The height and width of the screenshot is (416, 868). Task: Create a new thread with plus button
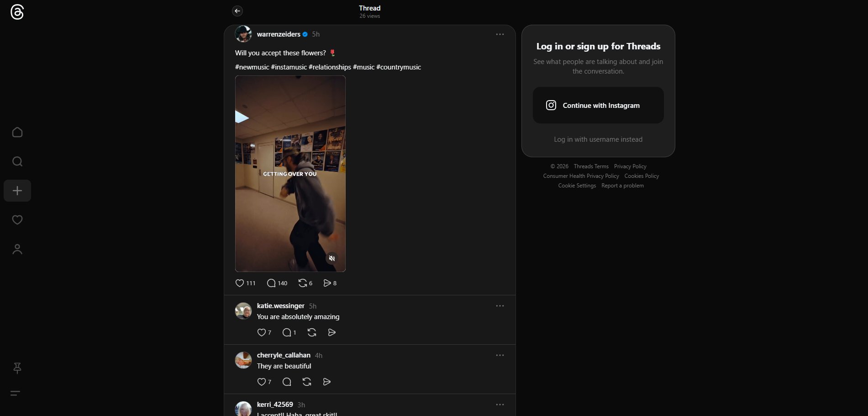tap(17, 191)
